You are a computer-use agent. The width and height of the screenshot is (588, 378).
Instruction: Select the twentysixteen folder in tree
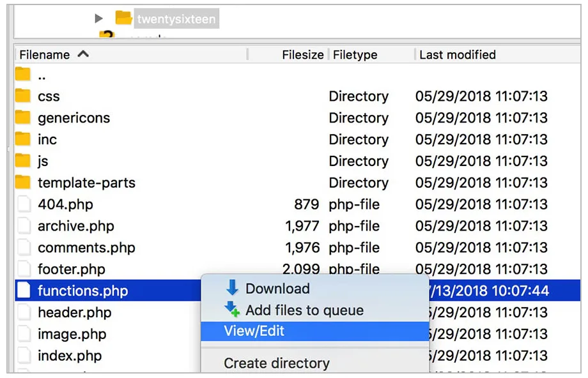[176, 19]
